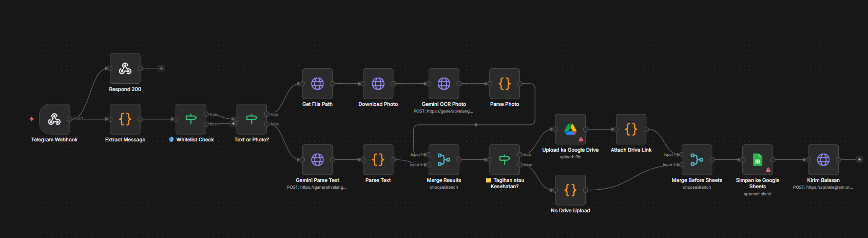Select the Extract Message code node
The image size is (868, 238).
pyautogui.click(x=125, y=119)
